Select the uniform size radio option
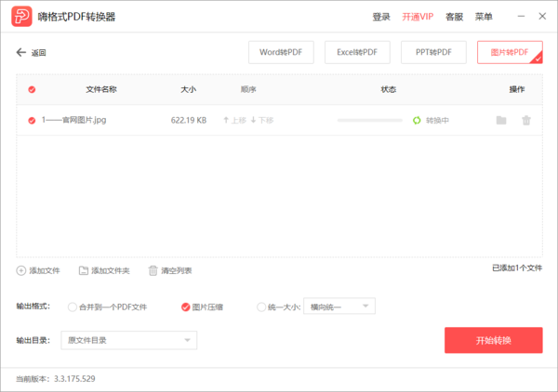Viewport: 558px width, 392px height. (260, 307)
